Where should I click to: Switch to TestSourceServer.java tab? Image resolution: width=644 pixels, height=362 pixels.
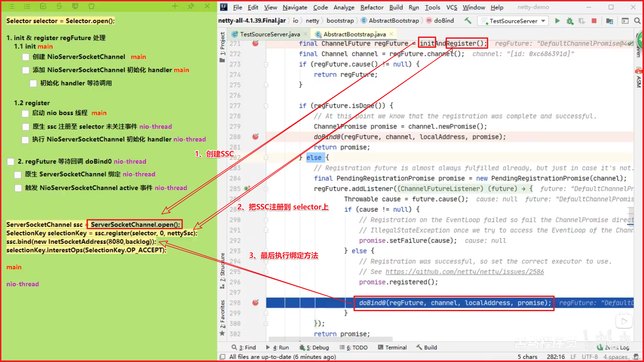270,34
